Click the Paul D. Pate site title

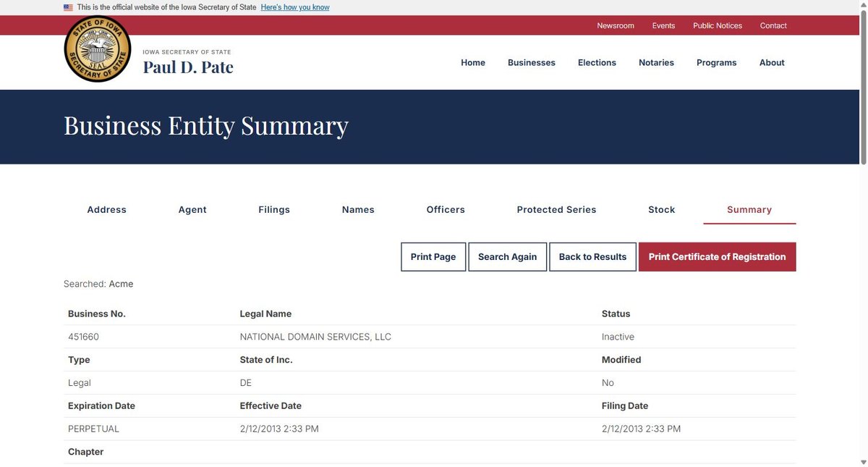click(188, 67)
